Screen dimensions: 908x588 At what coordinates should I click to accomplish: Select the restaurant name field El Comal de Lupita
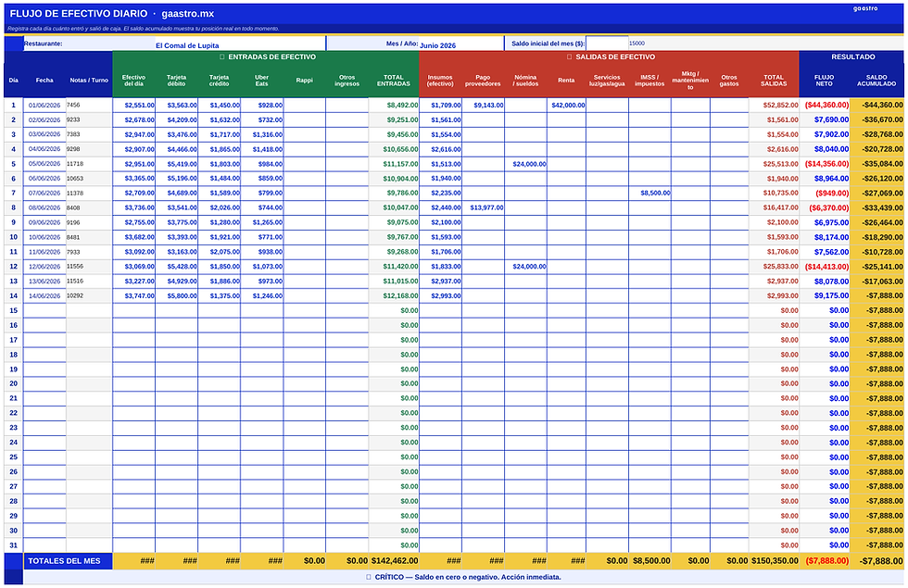(240, 44)
